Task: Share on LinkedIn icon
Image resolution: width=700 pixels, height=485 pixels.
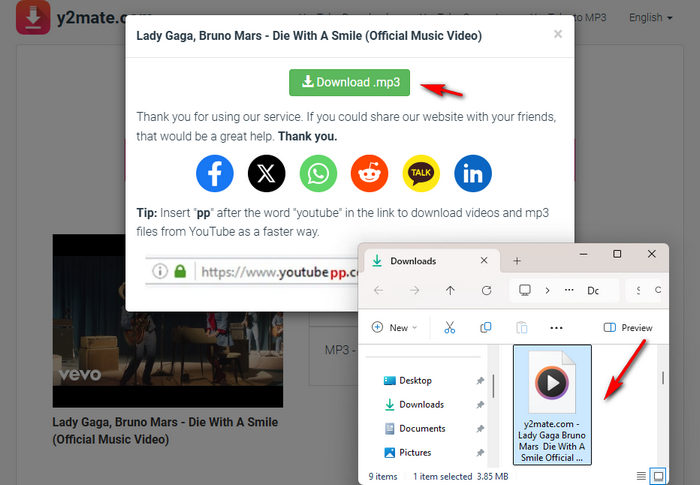Action: (473, 173)
